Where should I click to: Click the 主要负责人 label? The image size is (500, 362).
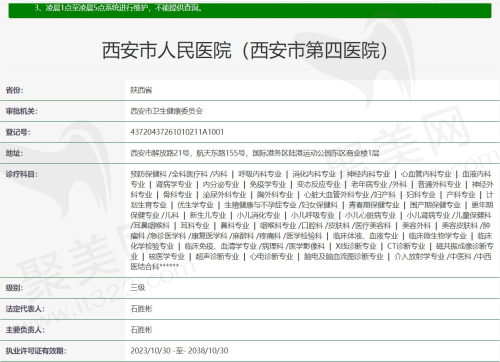point(25,330)
